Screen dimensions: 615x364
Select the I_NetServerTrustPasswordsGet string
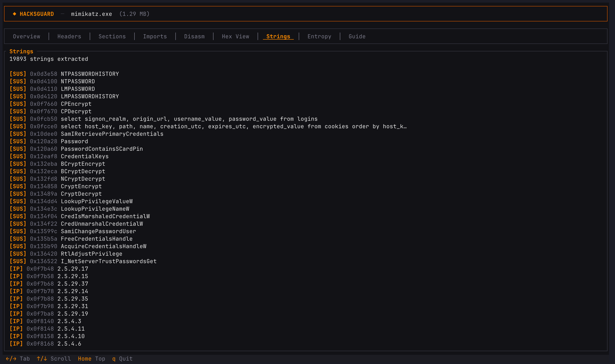[83, 261]
